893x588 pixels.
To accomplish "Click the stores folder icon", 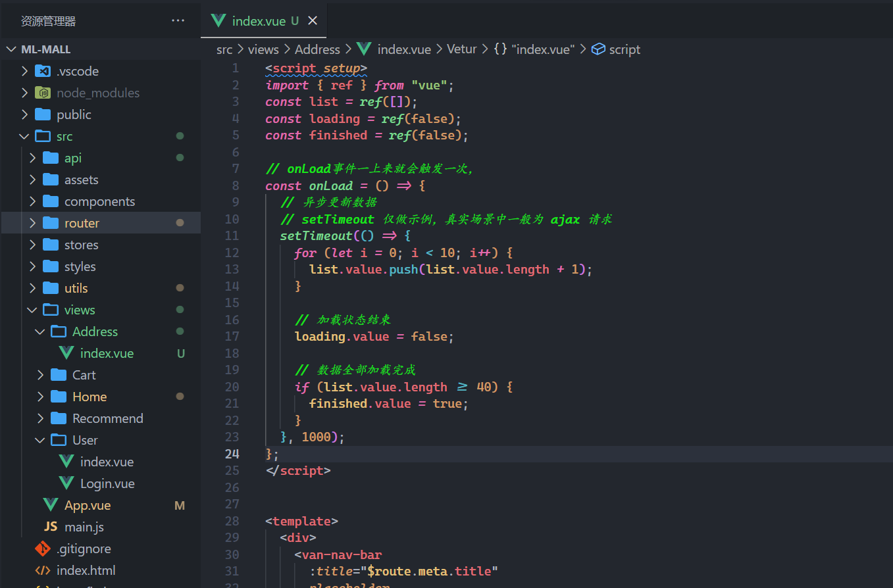I will [x=51, y=245].
